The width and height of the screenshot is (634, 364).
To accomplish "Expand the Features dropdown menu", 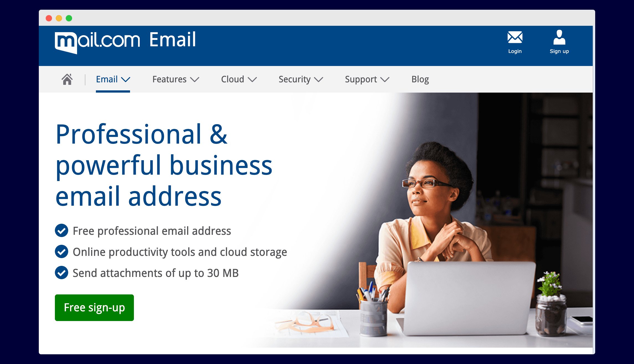I will tap(176, 79).
